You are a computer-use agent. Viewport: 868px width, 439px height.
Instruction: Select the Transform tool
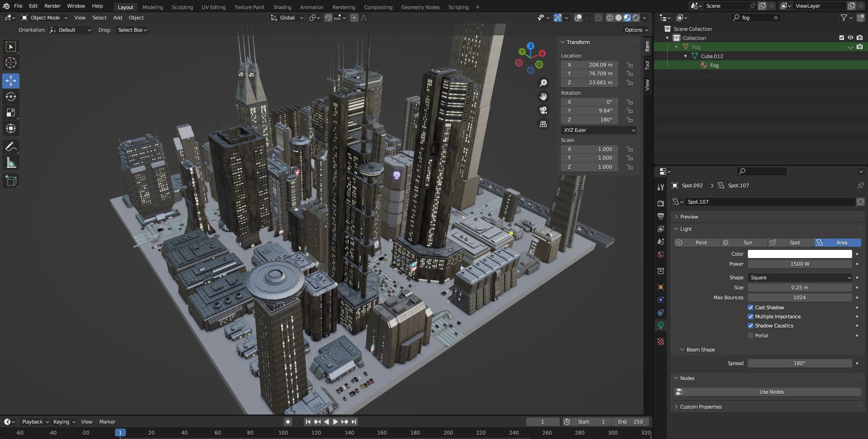point(11,128)
